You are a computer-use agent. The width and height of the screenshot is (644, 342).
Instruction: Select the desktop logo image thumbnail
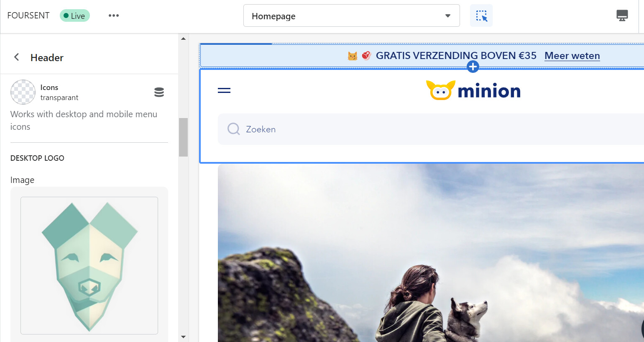[89, 265]
